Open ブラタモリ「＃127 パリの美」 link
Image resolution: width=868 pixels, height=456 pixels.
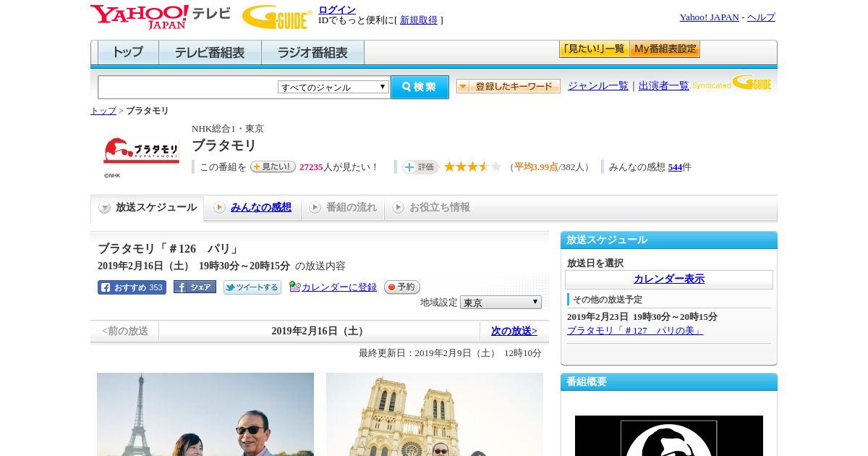point(635,331)
